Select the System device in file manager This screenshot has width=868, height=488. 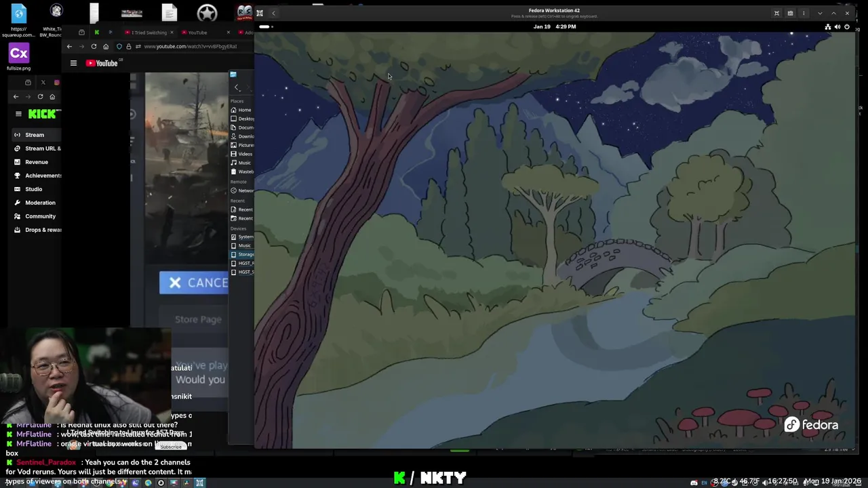tap(242, 237)
